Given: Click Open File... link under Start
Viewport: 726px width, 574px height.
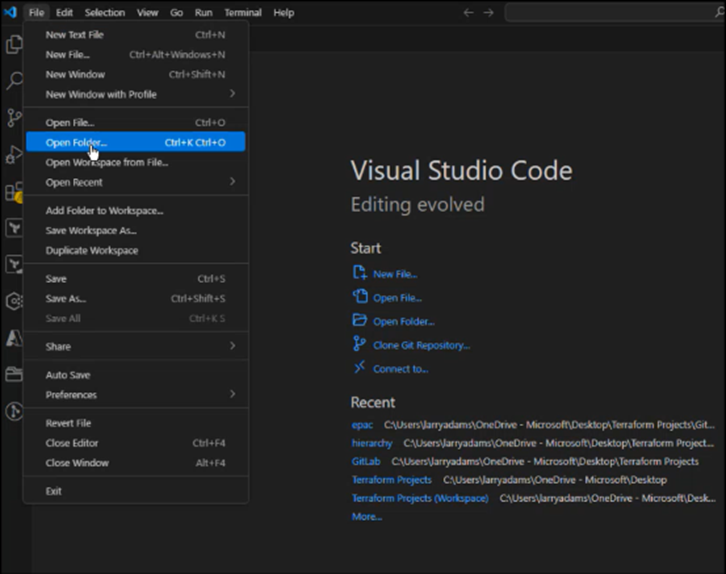Looking at the screenshot, I should point(397,298).
